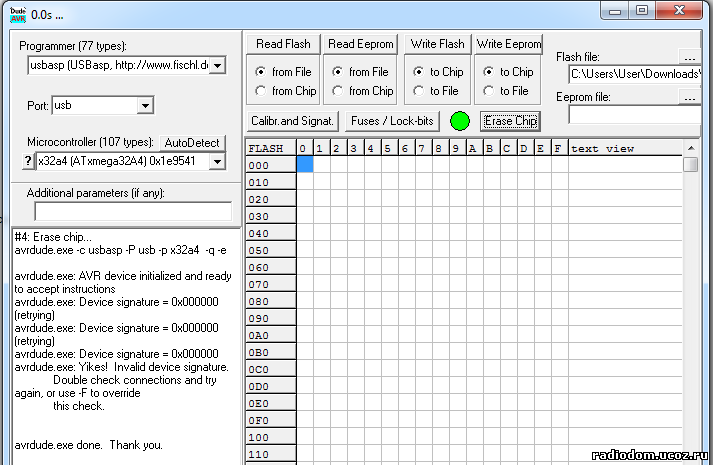Click flash row header 080
713x465 pixels.
point(271,301)
